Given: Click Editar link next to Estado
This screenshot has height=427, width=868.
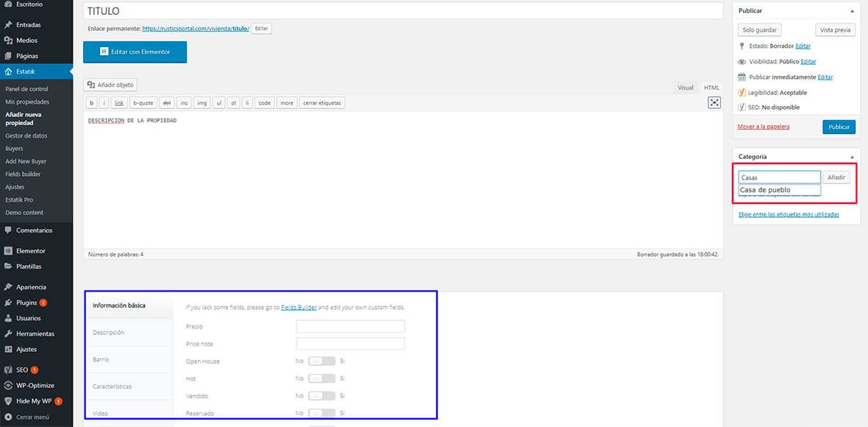Looking at the screenshot, I should click(803, 46).
